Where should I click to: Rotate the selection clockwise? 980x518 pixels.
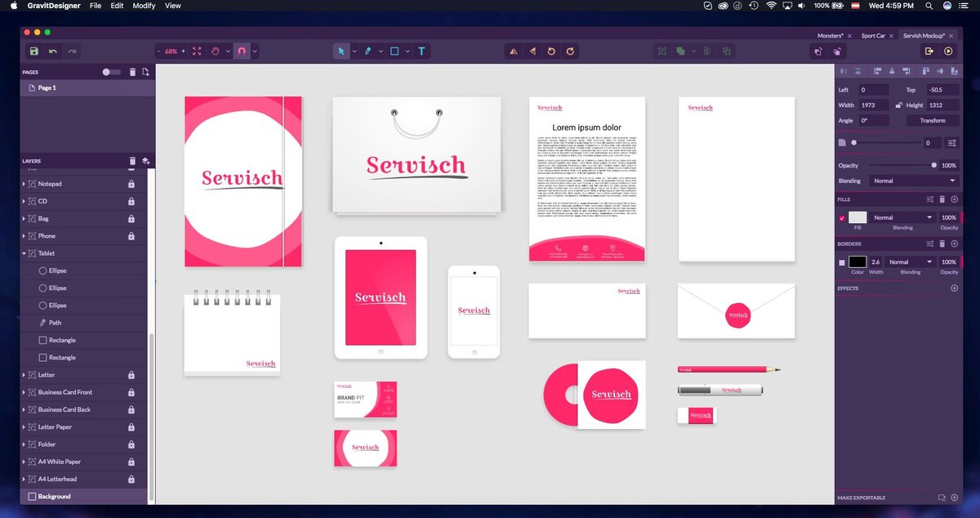(569, 51)
